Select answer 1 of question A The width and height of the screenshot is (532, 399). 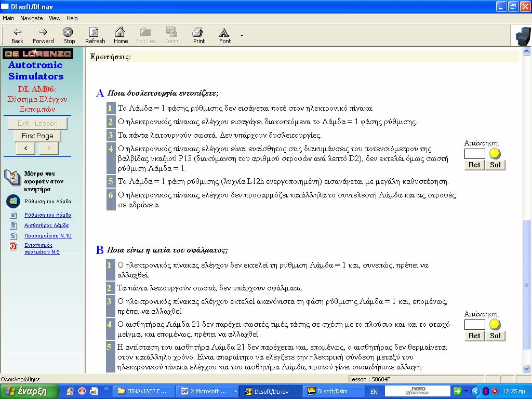[x=111, y=108]
